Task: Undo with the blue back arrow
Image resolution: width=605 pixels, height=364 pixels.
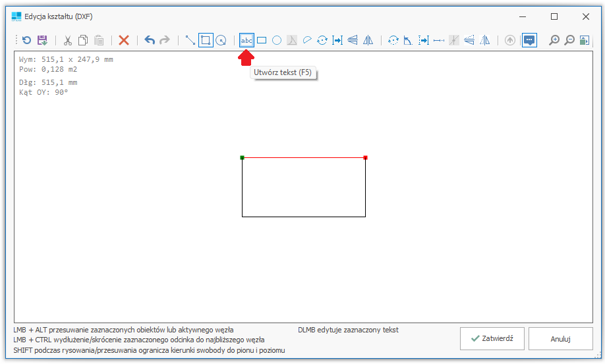Action: [150, 40]
